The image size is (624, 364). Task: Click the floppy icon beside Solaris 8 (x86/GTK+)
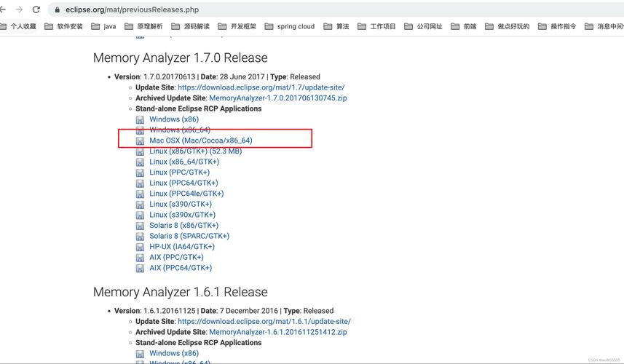coord(140,226)
